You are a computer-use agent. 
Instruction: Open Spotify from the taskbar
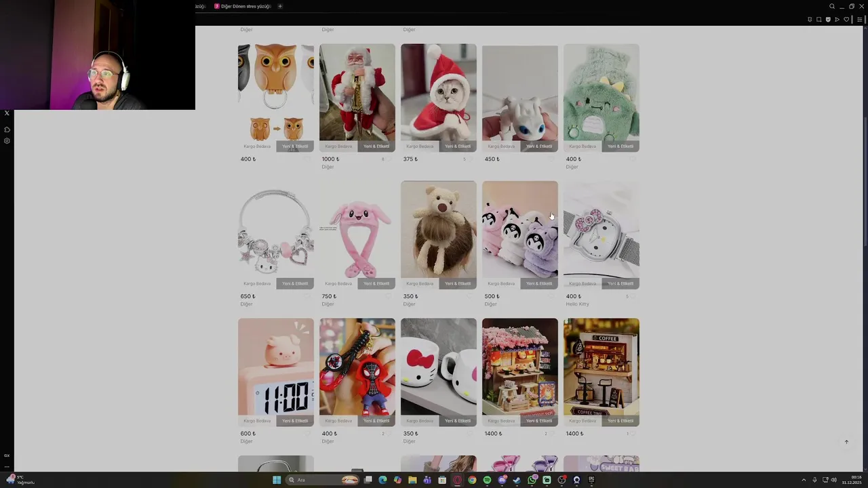487,480
